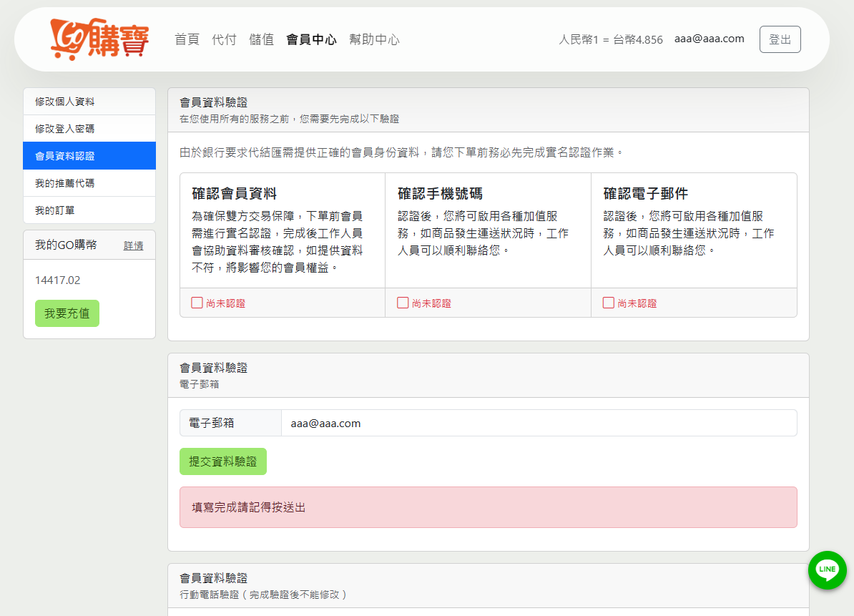This screenshot has width=854, height=616.
Task: Click the GO購寶 logo
Action: [99, 39]
